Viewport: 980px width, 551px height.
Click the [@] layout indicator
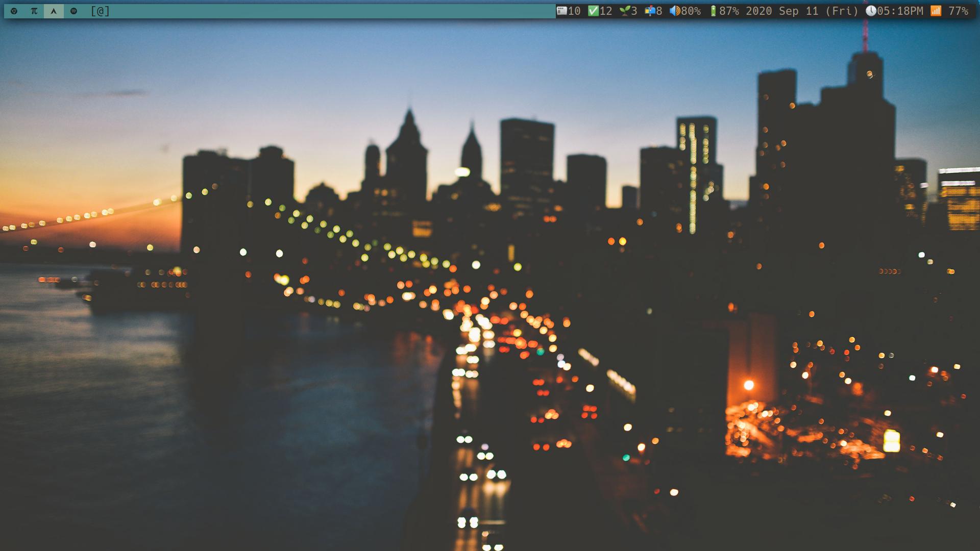click(x=100, y=11)
